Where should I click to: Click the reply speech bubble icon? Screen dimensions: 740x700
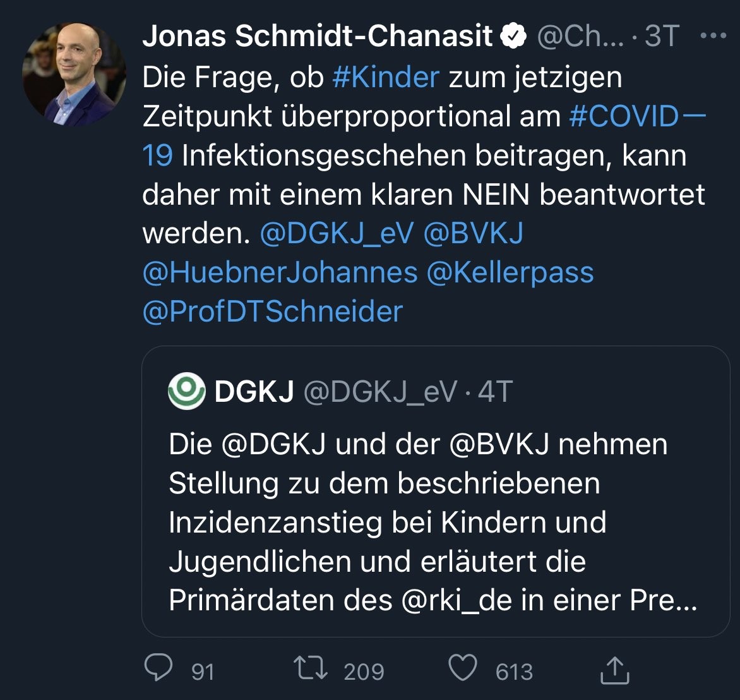[158, 669]
